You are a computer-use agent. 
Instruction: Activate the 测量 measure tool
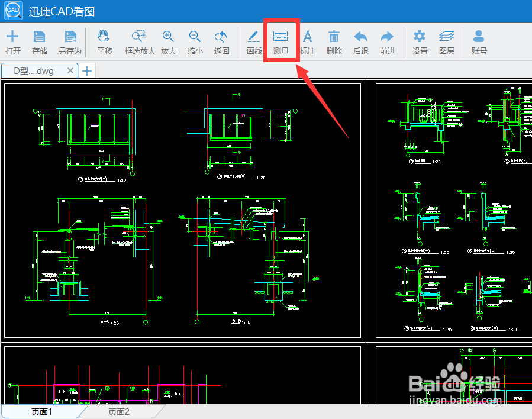pyautogui.click(x=281, y=43)
